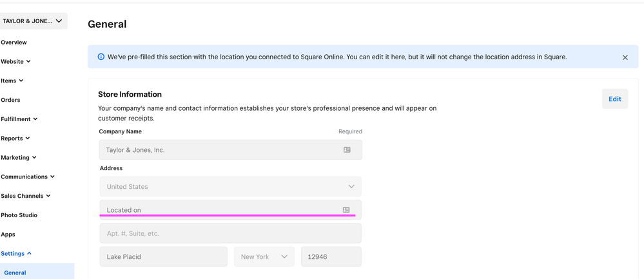The height and width of the screenshot is (279, 644).
Task: Click the autofill icon in street address field
Action: click(x=346, y=210)
